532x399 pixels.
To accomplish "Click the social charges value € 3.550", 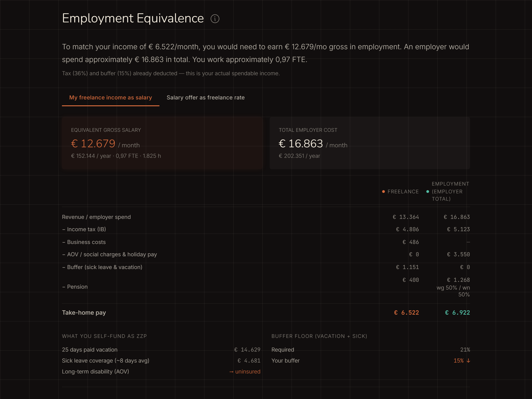I will [x=458, y=254].
